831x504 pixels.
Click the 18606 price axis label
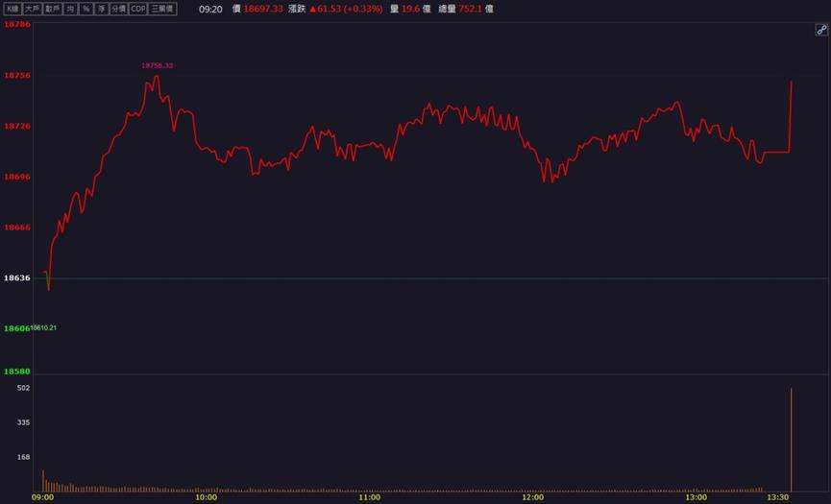click(x=17, y=328)
